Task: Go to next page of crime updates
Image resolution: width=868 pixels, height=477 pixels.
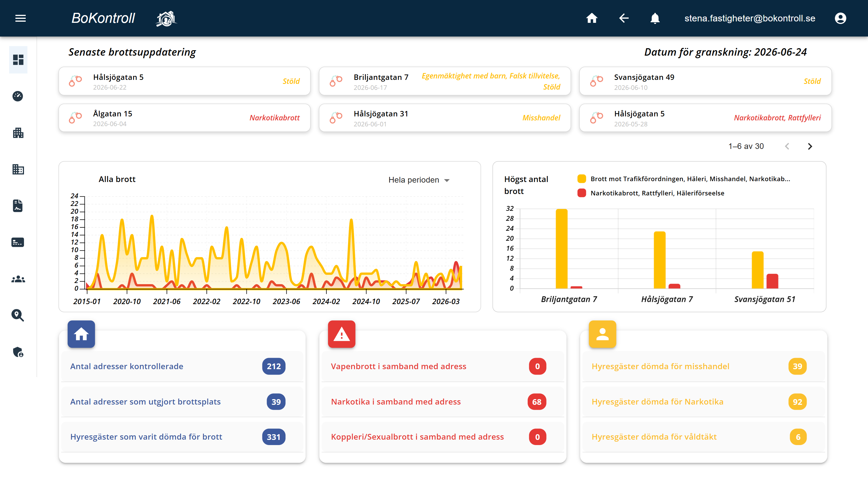Action: point(810,146)
